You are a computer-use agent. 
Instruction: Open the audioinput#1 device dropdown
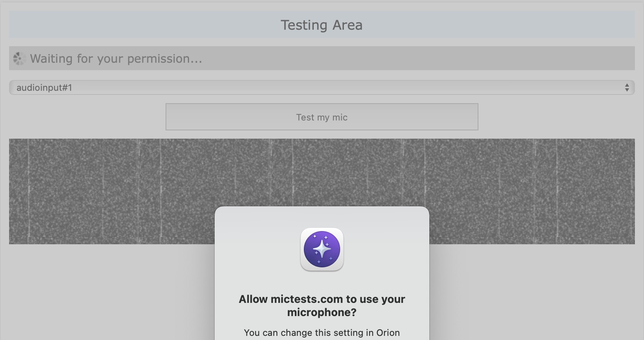coord(322,87)
